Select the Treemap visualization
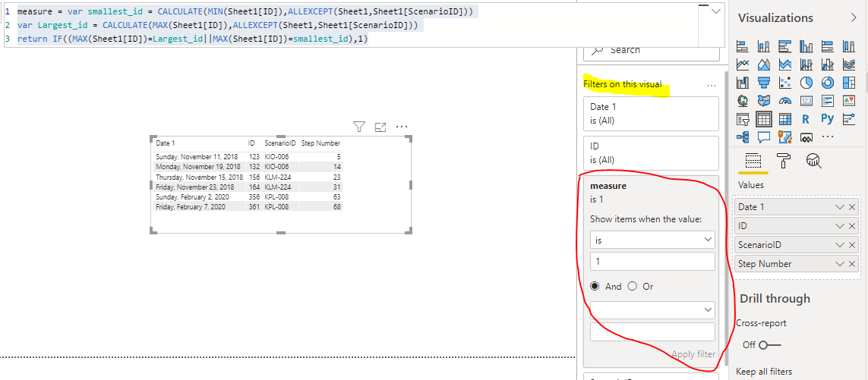The width and height of the screenshot is (868, 380). coord(848,83)
